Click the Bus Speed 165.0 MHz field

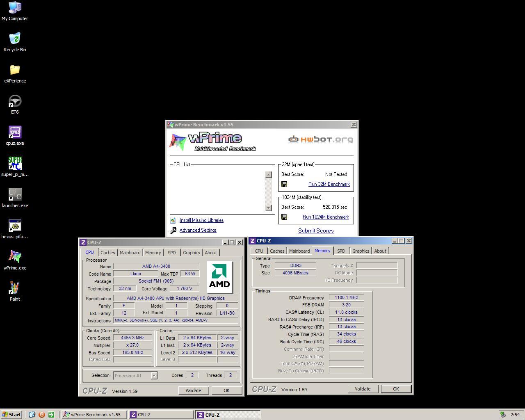pos(132,353)
